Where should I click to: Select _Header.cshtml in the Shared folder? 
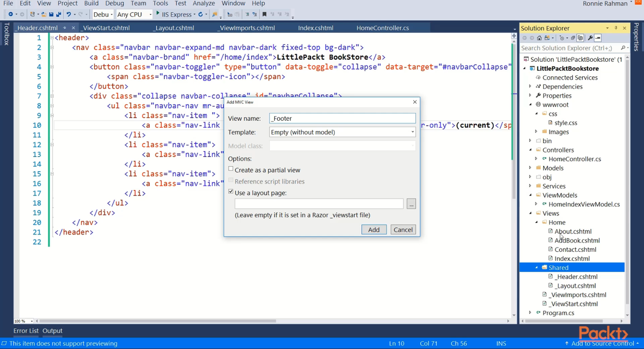tap(576, 277)
